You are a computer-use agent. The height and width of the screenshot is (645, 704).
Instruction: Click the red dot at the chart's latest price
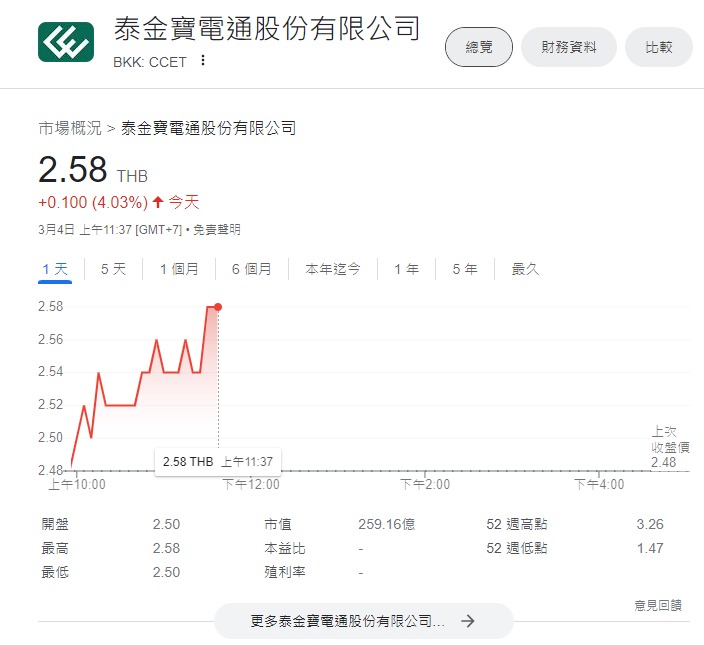coord(218,307)
